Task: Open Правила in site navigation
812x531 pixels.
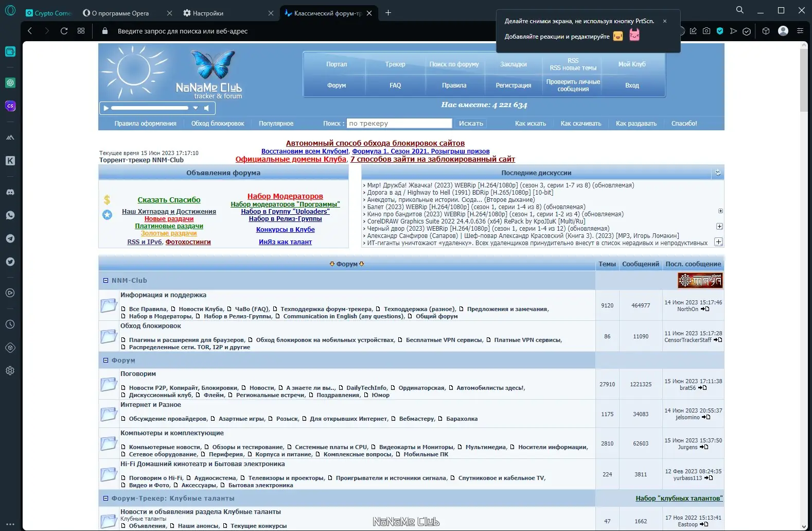Action: (x=454, y=85)
